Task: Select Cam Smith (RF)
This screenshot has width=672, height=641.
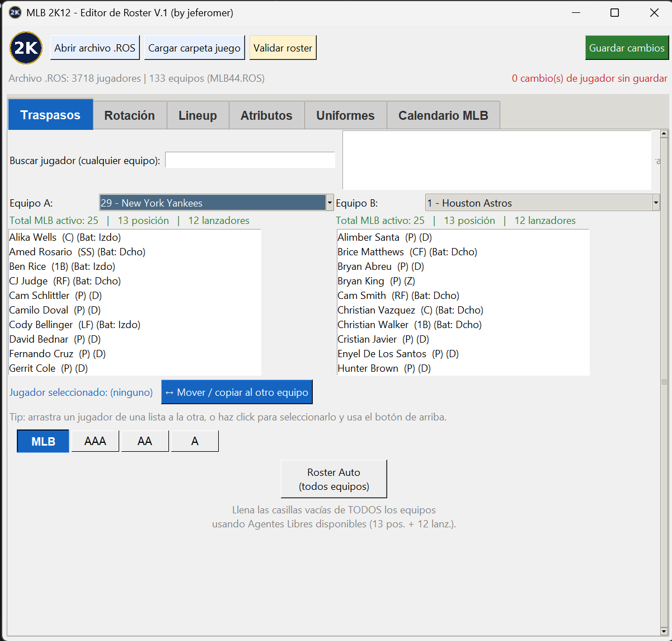Action: click(463, 296)
